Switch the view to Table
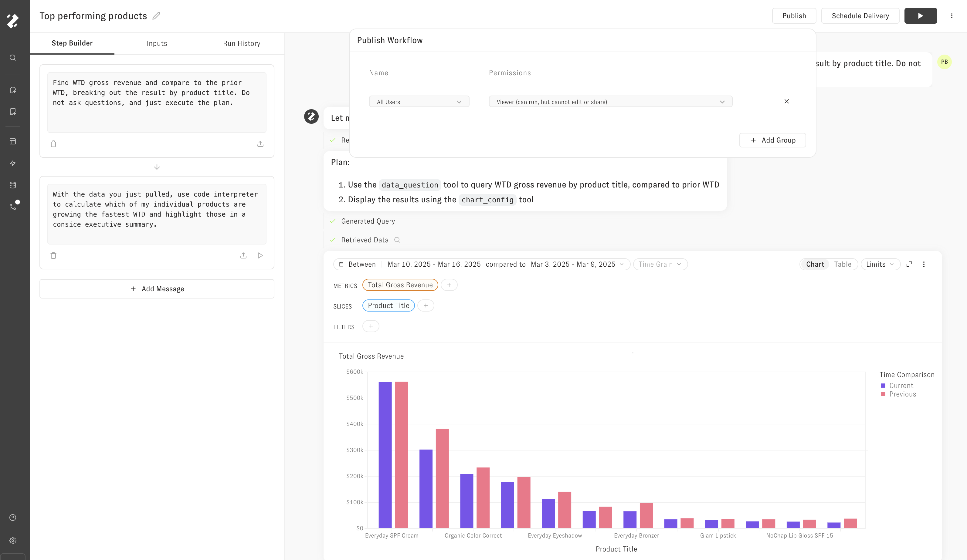The height and width of the screenshot is (560, 967). [x=843, y=264]
